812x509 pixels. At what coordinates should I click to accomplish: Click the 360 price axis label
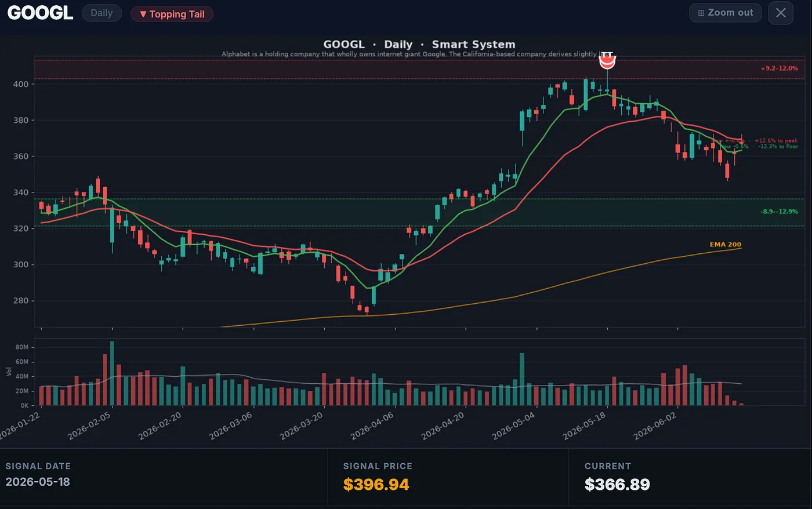pos(21,157)
